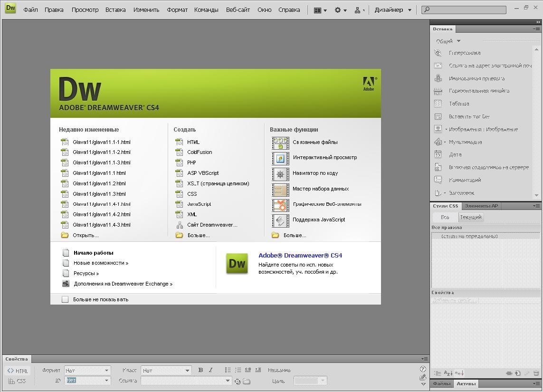543x392 pixels.
Task: Click the Hyperlink icon in the Insert panel
Action: 438,53
